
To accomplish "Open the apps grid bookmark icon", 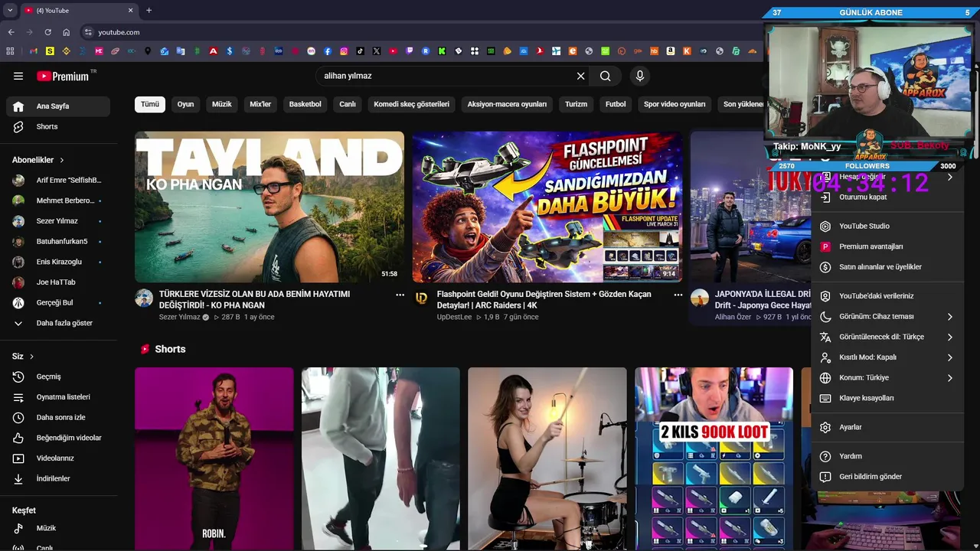I will pyautogui.click(x=10, y=51).
